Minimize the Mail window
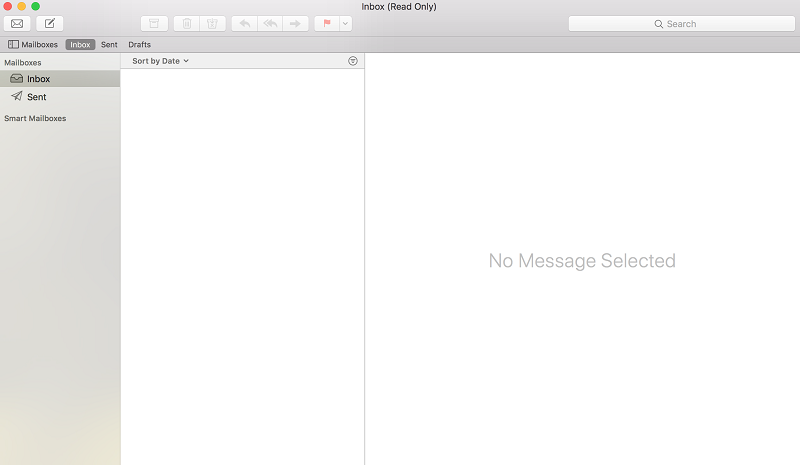This screenshot has height=465, width=800. pos(21,6)
